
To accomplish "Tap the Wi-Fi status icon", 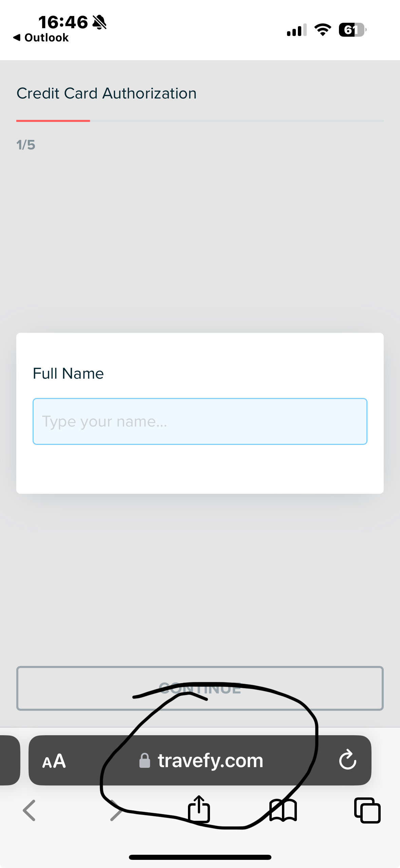I will (323, 30).
